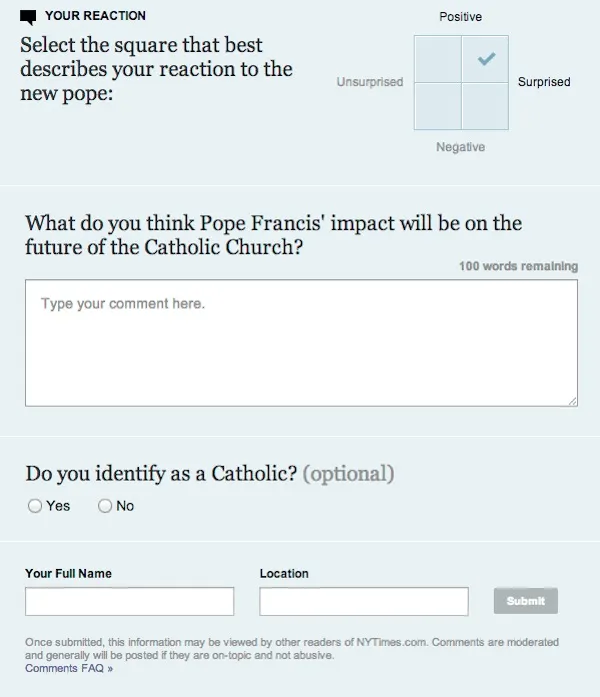Click the checkmark icon in reaction grid
Viewport: 600px width, 697px height.
coord(486,59)
